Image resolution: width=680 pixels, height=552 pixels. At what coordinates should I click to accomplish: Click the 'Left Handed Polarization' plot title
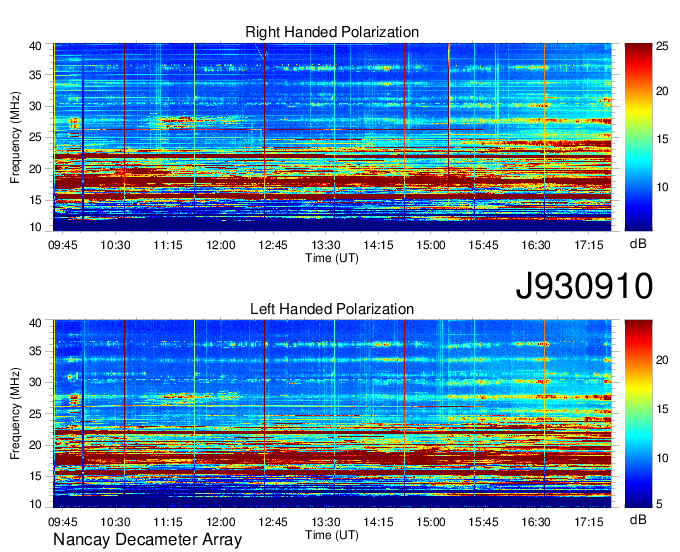tap(332, 309)
